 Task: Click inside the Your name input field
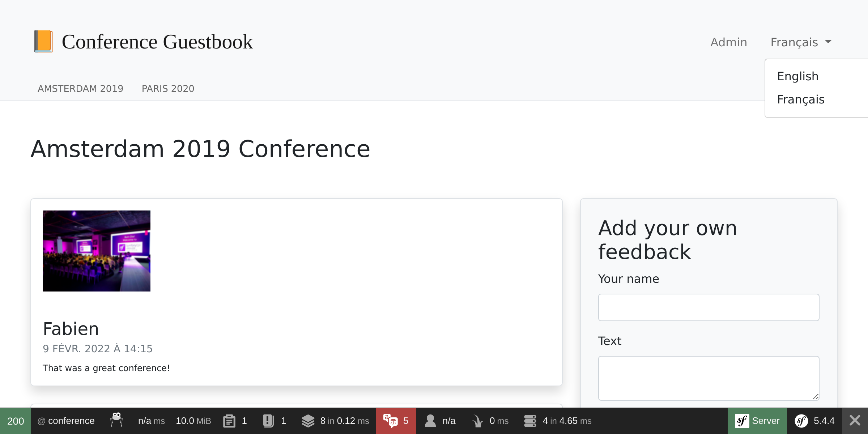click(708, 307)
